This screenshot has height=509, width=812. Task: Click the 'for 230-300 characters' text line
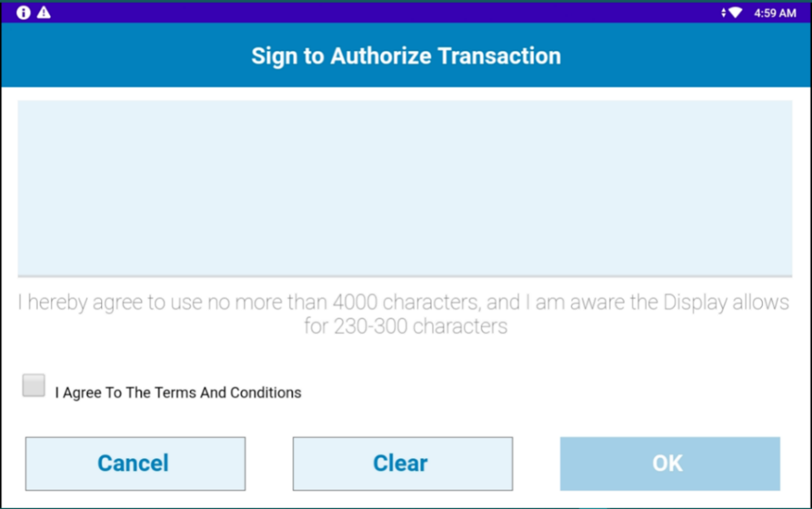405,326
